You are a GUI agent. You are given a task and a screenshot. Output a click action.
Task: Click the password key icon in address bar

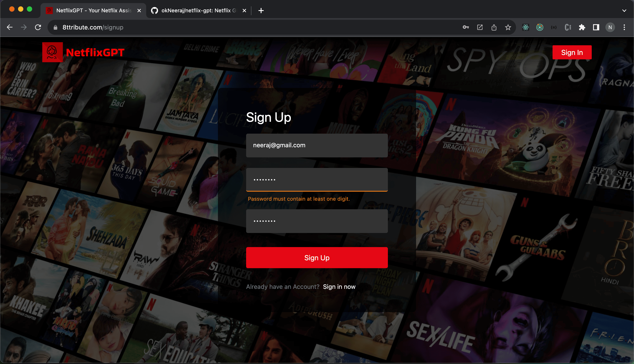466,27
